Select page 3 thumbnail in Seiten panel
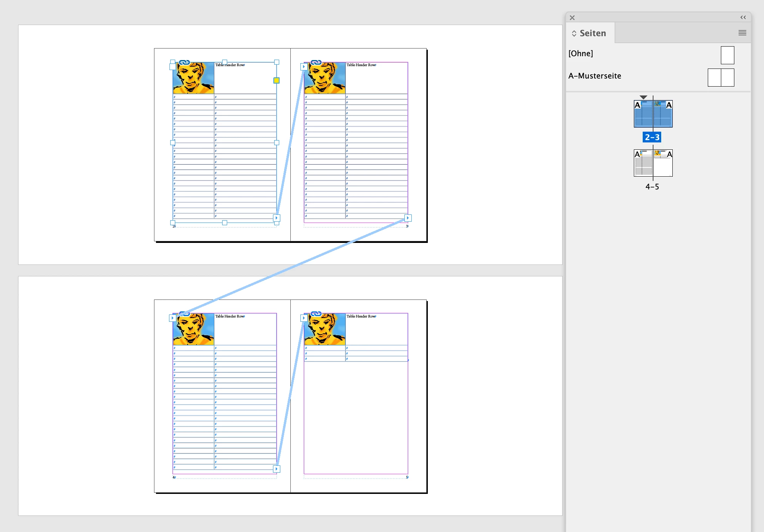The width and height of the screenshot is (764, 532). click(x=663, y=114)
